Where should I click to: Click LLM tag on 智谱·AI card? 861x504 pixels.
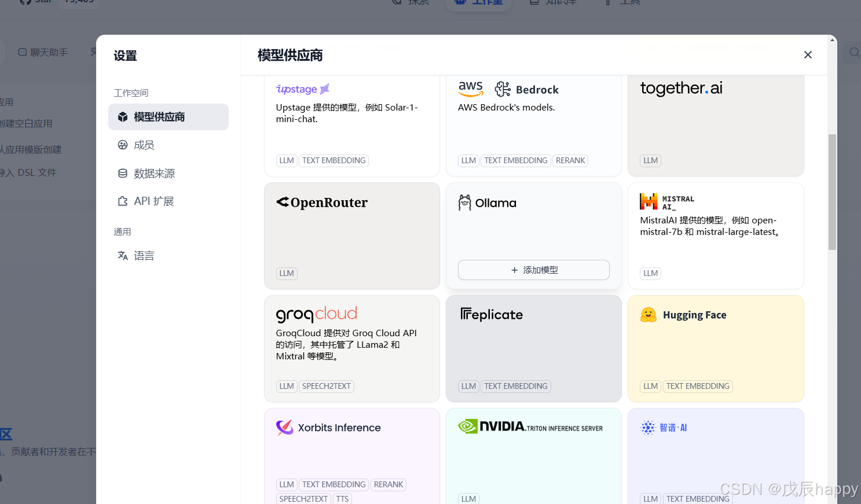point(651,499)
